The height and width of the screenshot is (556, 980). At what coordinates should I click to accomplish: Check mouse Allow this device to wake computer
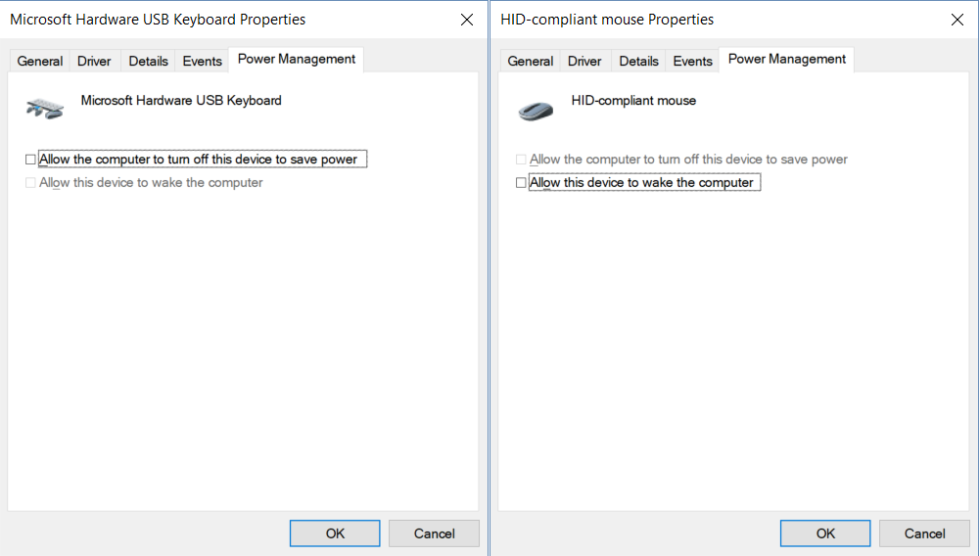tap(521, 182)
